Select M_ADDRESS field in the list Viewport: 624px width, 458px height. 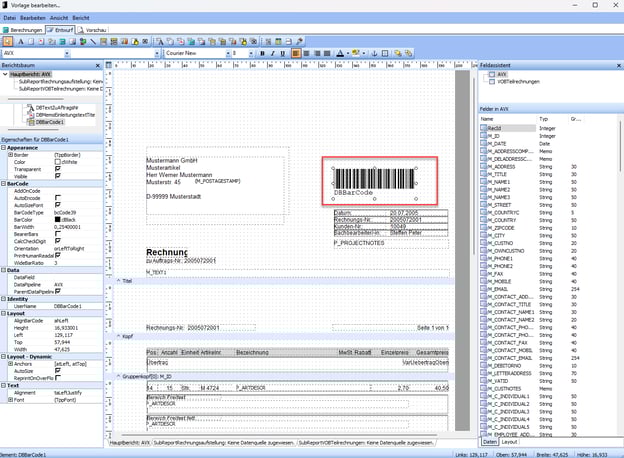[499, 166]
